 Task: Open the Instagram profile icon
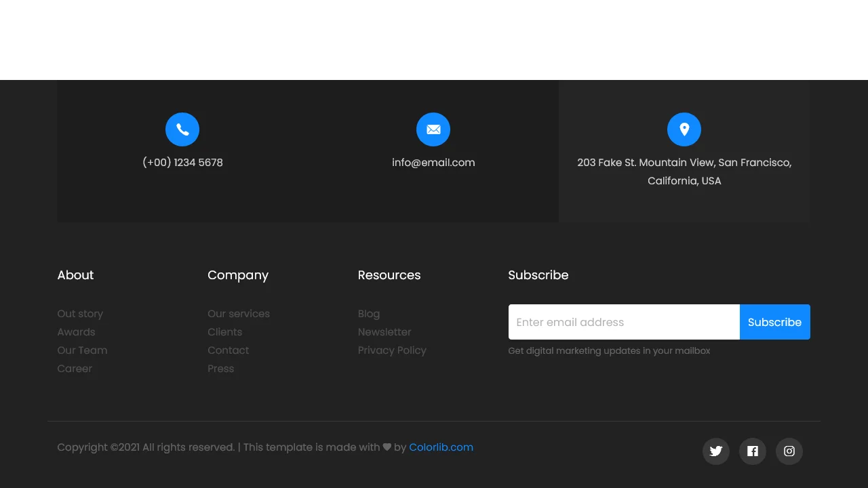pos(789,451)
